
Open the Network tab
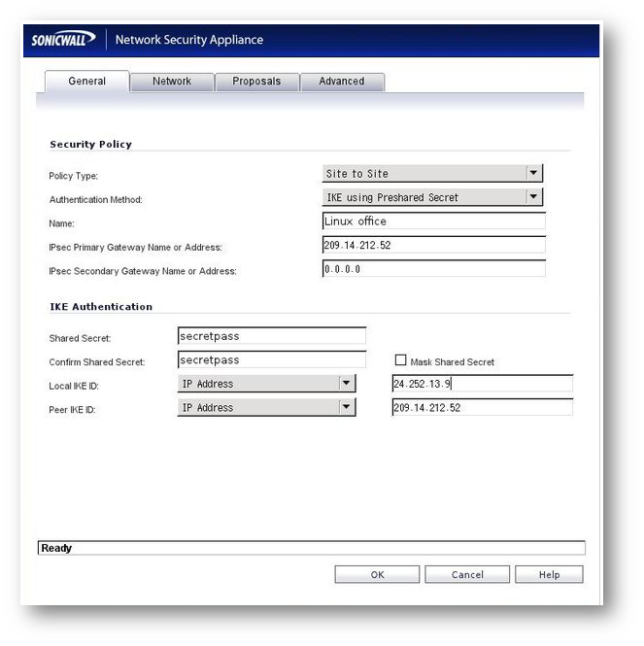(x=172, y=82)
